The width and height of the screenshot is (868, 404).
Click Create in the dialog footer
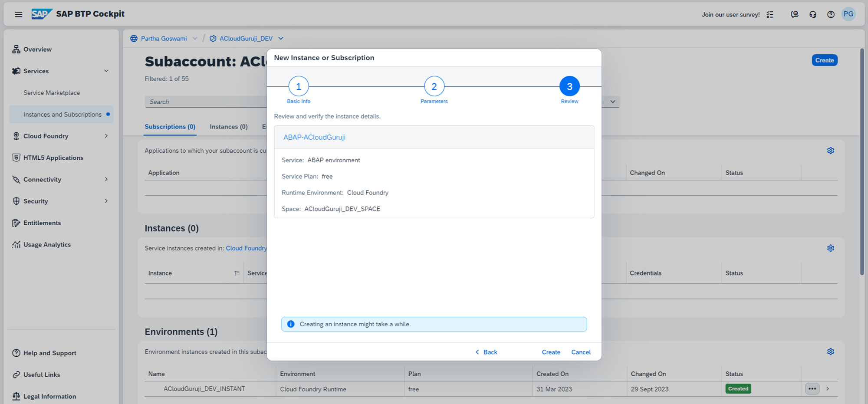coord(551,352)
